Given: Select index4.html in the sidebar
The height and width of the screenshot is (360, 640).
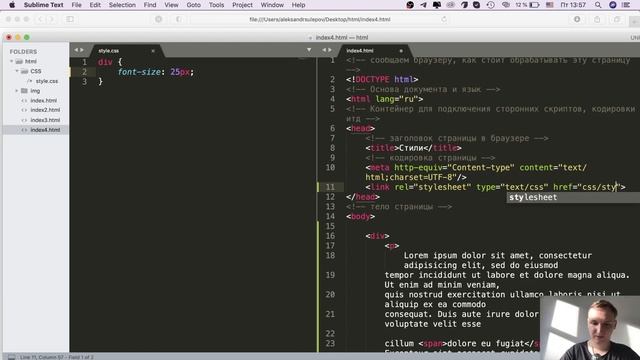Looking at the screenshot, I should click(x=36, y=130).
